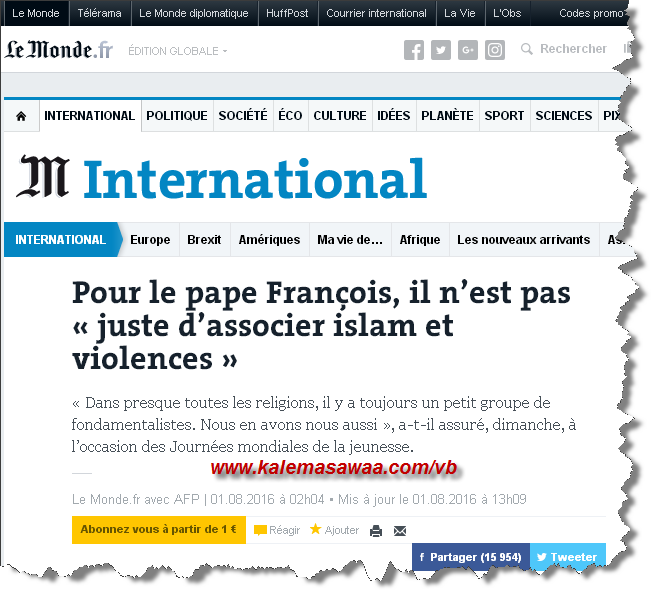Click Réagir to comment on article
This screenshot has width=651, height=590.
(277, 530)
